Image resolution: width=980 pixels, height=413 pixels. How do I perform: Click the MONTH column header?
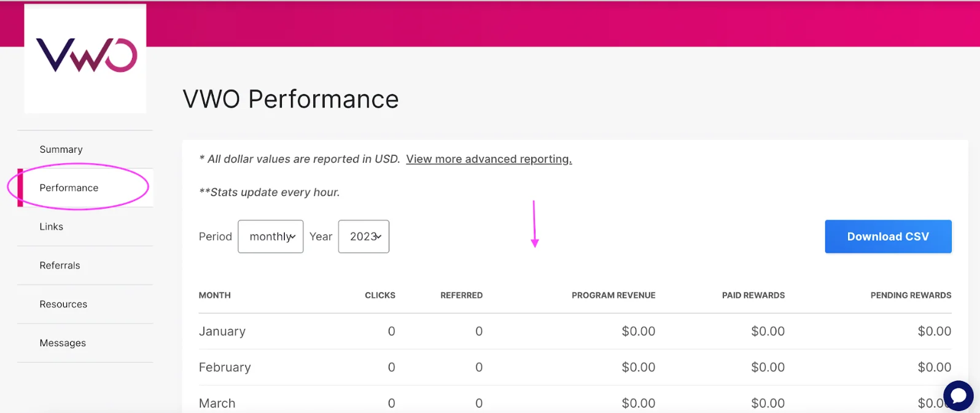(x=215, y=296)
